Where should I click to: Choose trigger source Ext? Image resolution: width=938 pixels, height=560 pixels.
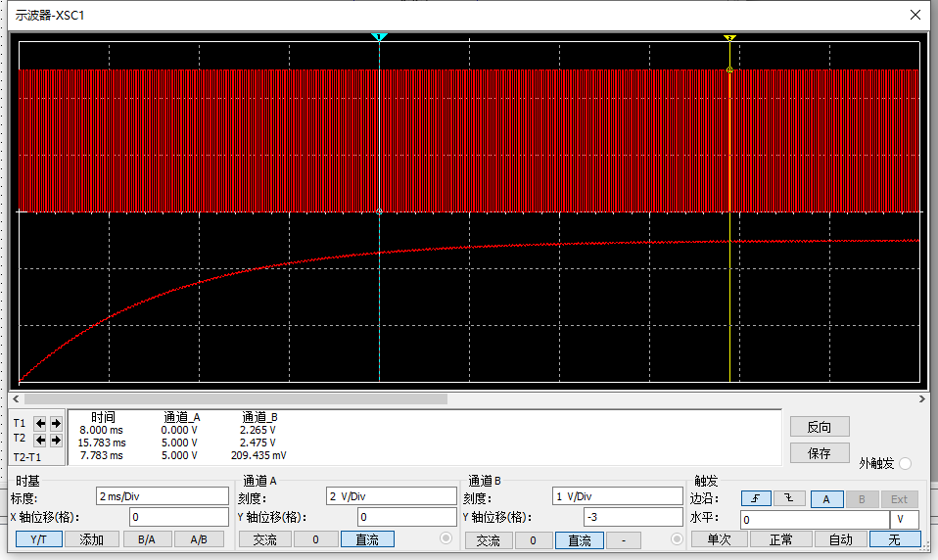click(899, 498)
